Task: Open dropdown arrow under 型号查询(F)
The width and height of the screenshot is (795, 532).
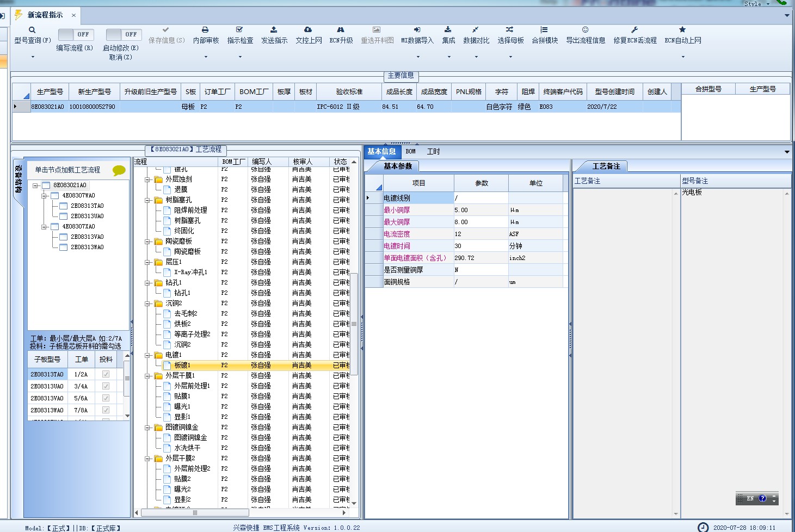Action: (x=33, y=57)
